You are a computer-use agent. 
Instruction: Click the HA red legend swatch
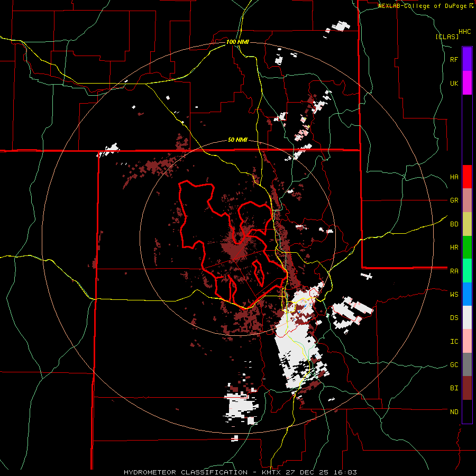click(x=467, y=177)
